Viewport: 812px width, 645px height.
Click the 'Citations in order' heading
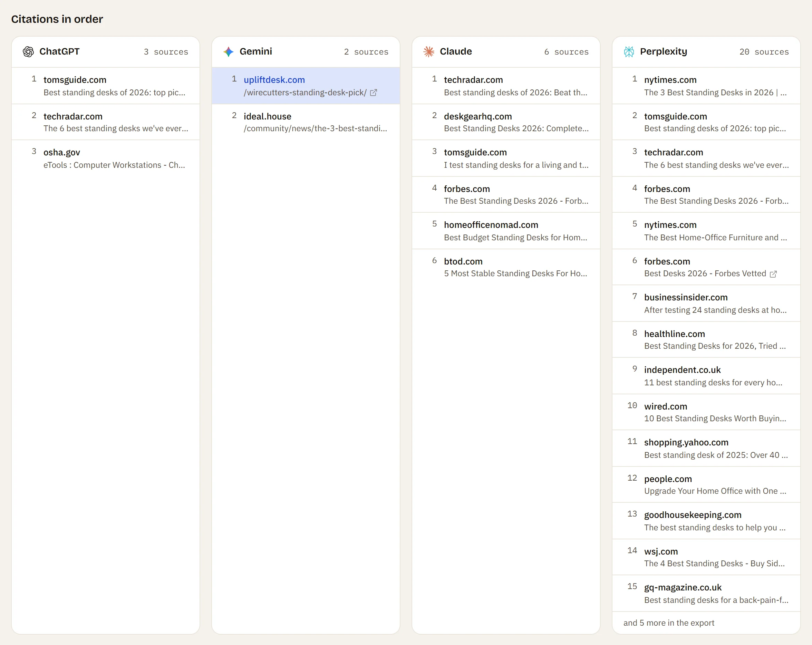(x=57, y=19)
